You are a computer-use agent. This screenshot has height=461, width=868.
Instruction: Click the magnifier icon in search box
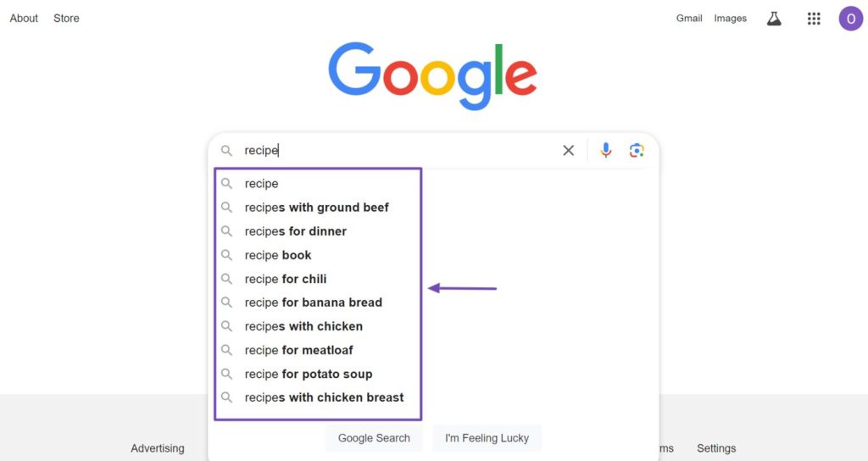tap(226, 150)
